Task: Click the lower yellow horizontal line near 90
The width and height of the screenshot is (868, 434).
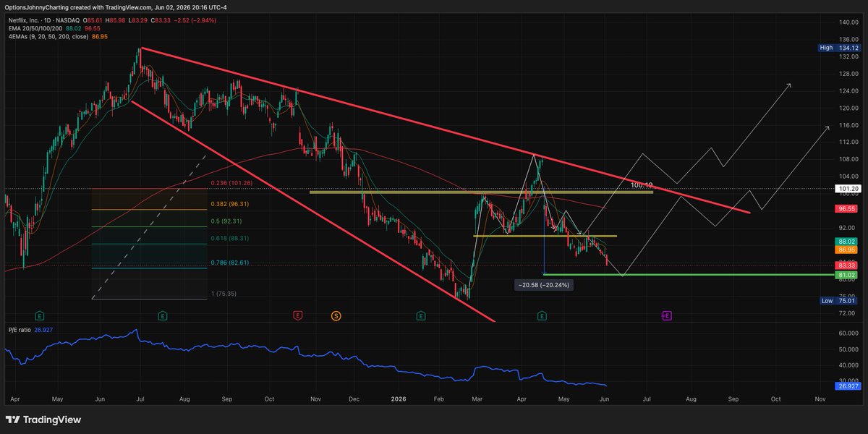Action: pyautogui.click(x=545, y=236)
